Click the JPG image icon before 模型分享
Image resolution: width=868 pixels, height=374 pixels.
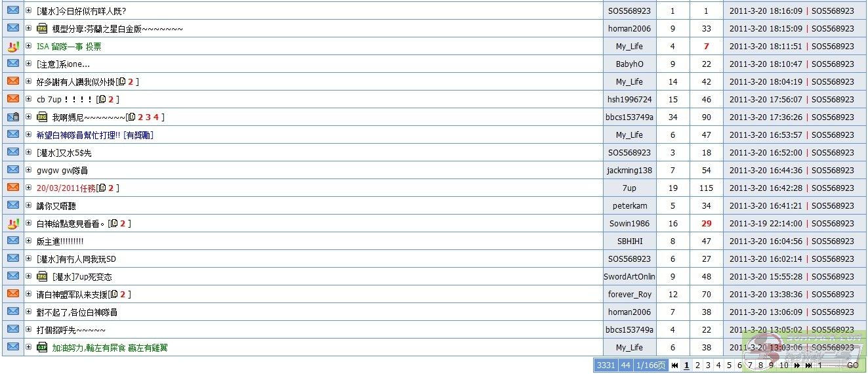[42, 29]
